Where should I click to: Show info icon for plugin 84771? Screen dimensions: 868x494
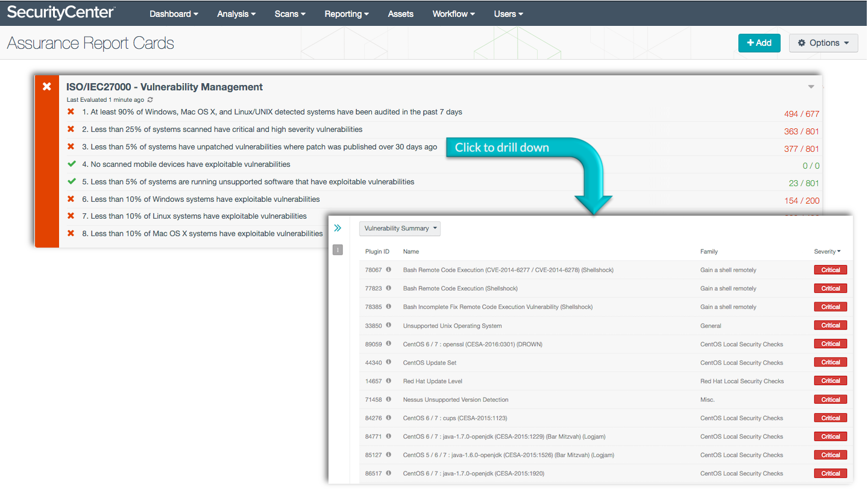click(x=389, y=436)
